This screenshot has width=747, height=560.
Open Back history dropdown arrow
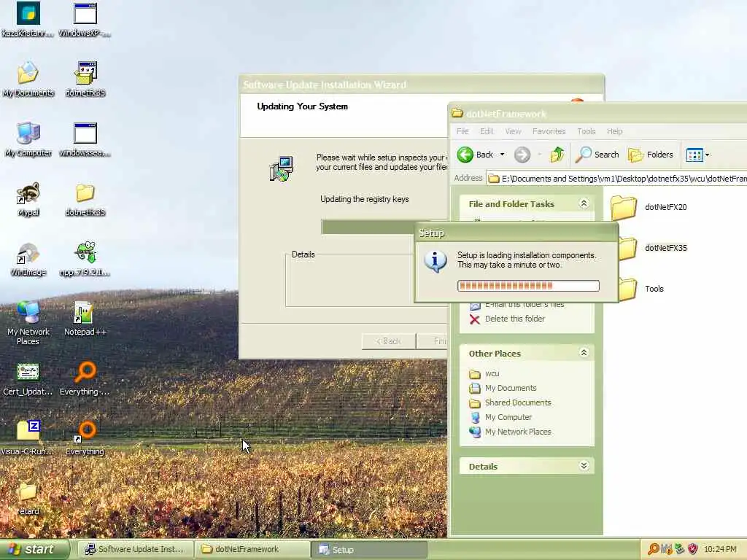502,155
